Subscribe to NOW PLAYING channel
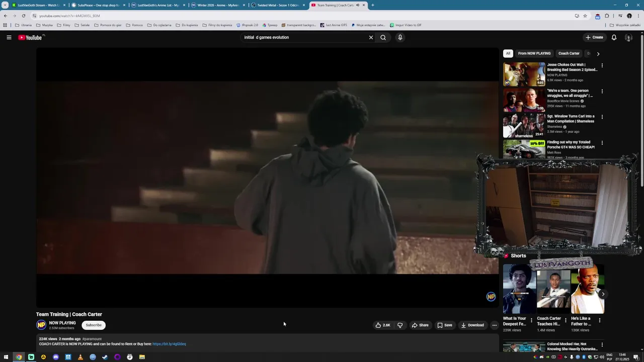 click(x=94, y=325)
